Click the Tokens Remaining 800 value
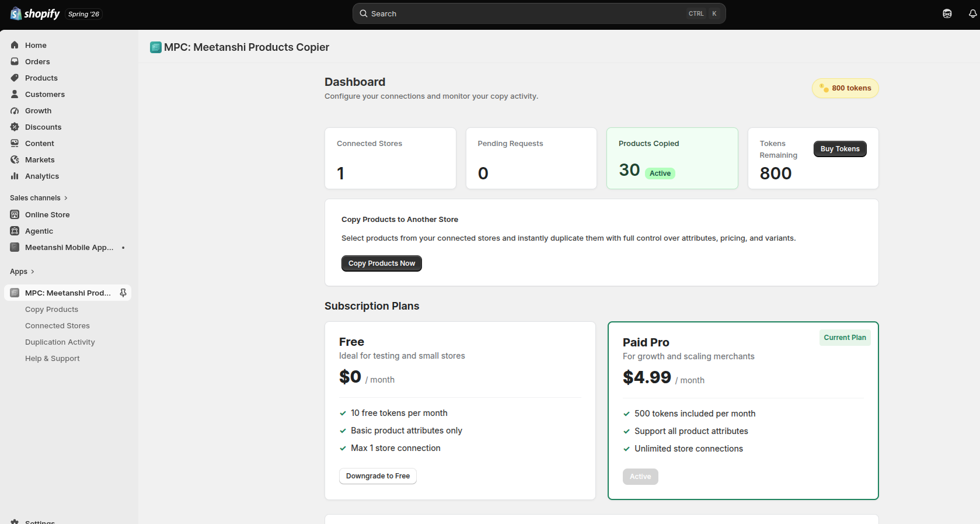The width and height of the screenshot is (980, 524). pos(776,173)
